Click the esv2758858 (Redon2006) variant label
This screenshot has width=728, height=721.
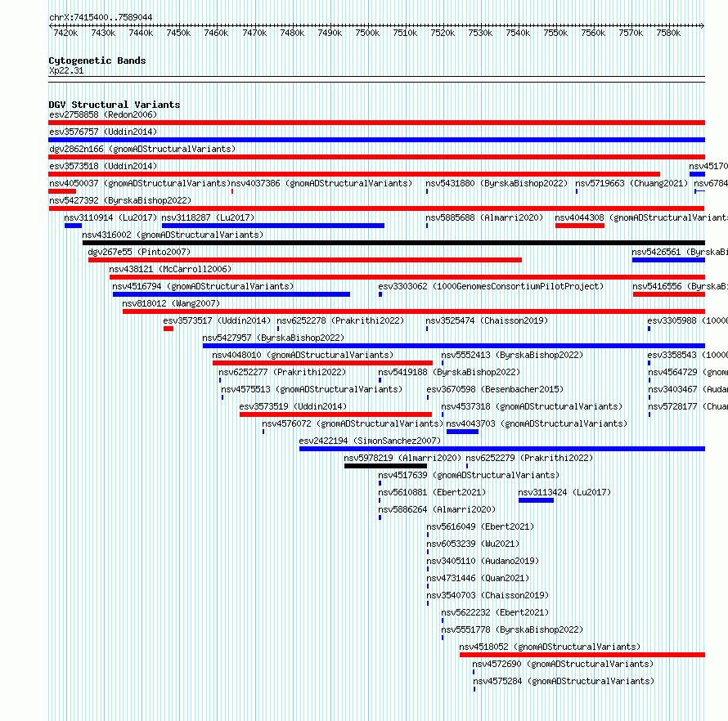[103, 114]
